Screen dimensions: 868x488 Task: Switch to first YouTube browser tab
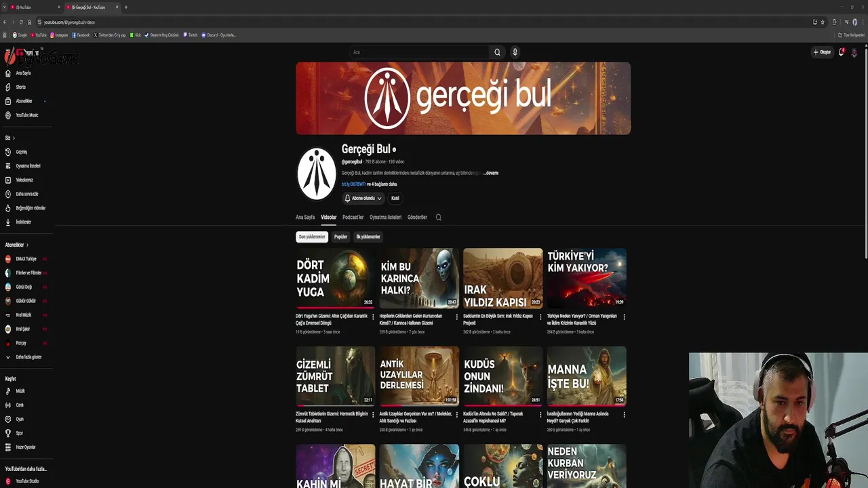pos(34,7)
